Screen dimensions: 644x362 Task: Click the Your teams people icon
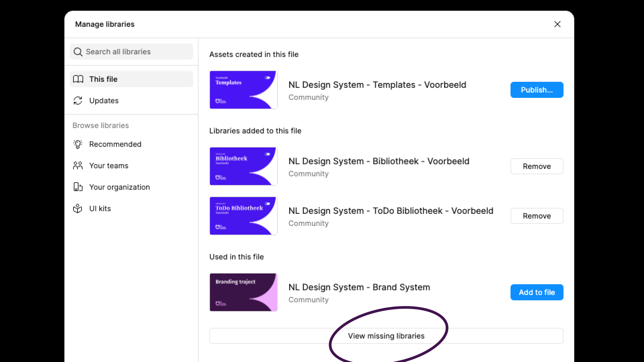point(78,166)
